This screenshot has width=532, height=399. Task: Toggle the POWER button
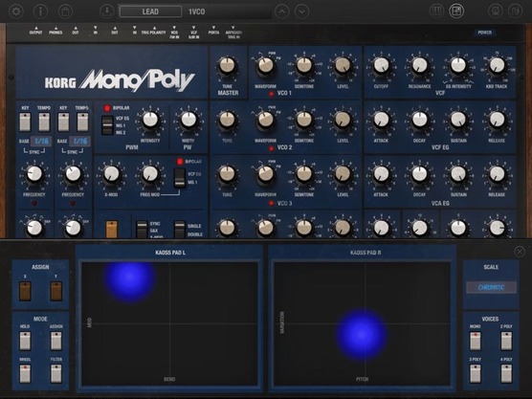[484, 33]
